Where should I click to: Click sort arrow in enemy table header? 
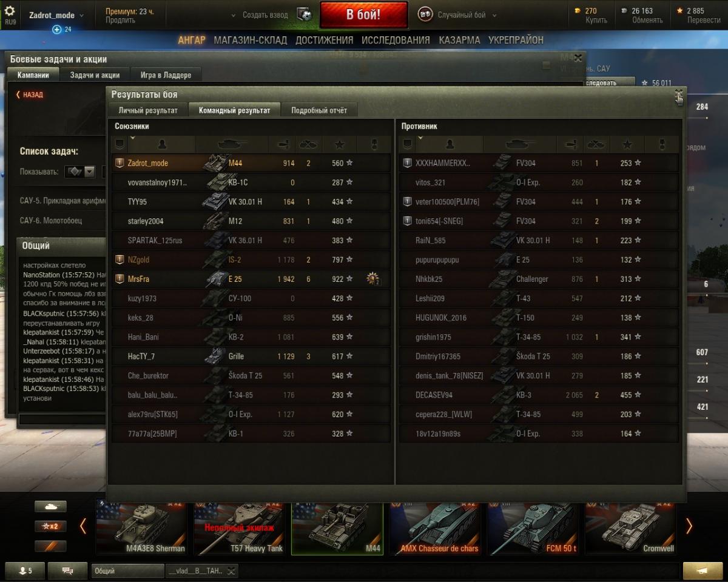421,138
